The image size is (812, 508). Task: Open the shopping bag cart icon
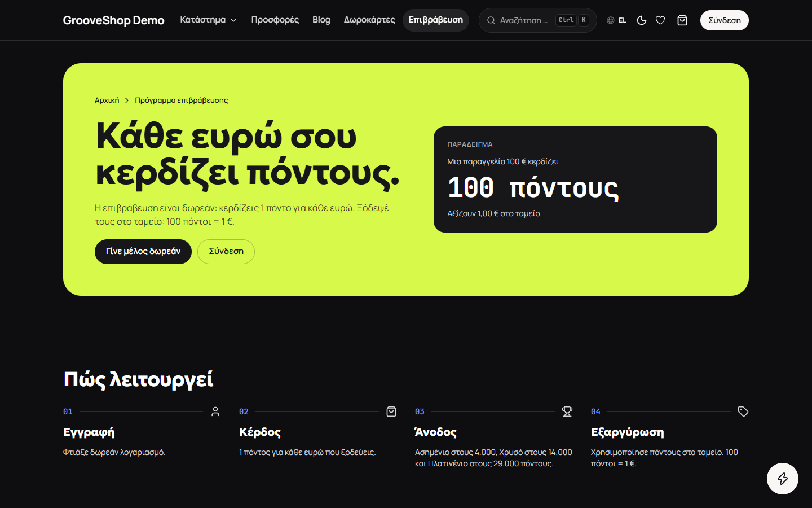(x=682, y=20)
